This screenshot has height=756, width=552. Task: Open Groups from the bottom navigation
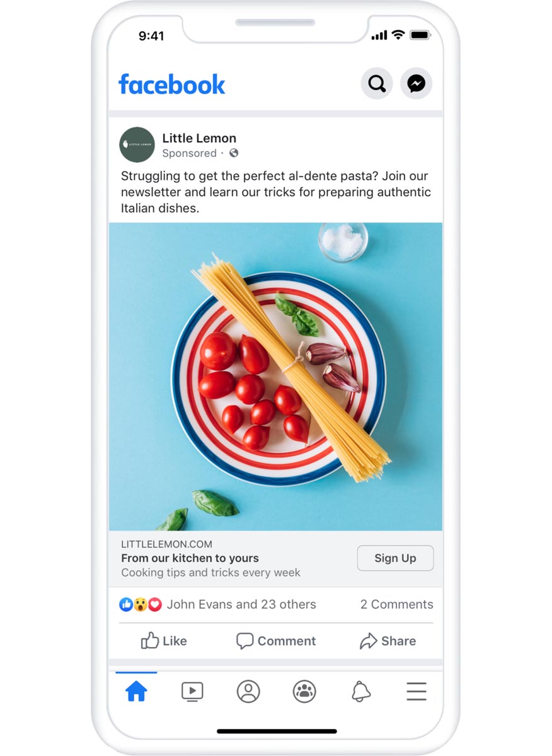[x=304, y=691]
